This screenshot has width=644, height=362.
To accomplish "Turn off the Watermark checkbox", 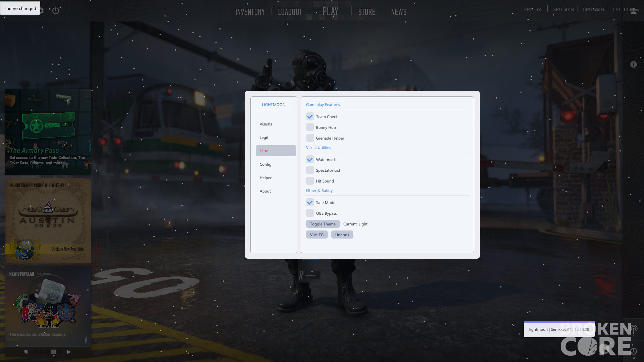I will coord(310,160).
